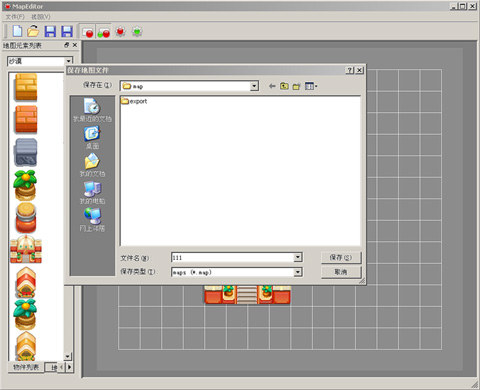480x390 pixels.
Task: Click the green spiky gear toolbar icon
Action: (x=137, y=31)
